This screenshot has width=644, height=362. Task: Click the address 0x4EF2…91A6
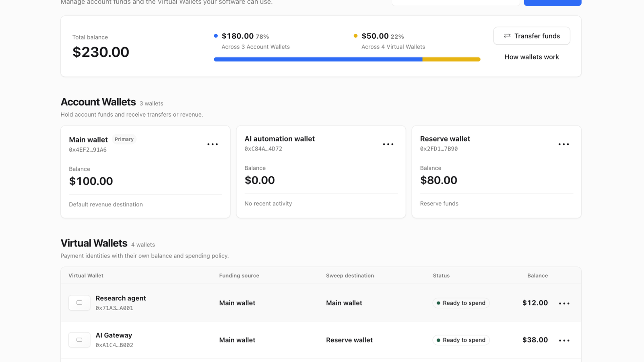[x=88, y=150]
